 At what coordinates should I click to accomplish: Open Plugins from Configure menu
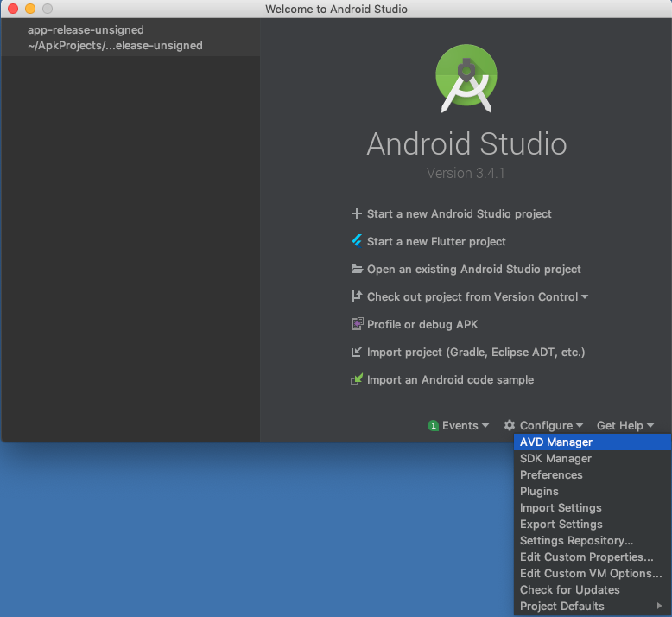pyautogui.click(x=593, y=491)
